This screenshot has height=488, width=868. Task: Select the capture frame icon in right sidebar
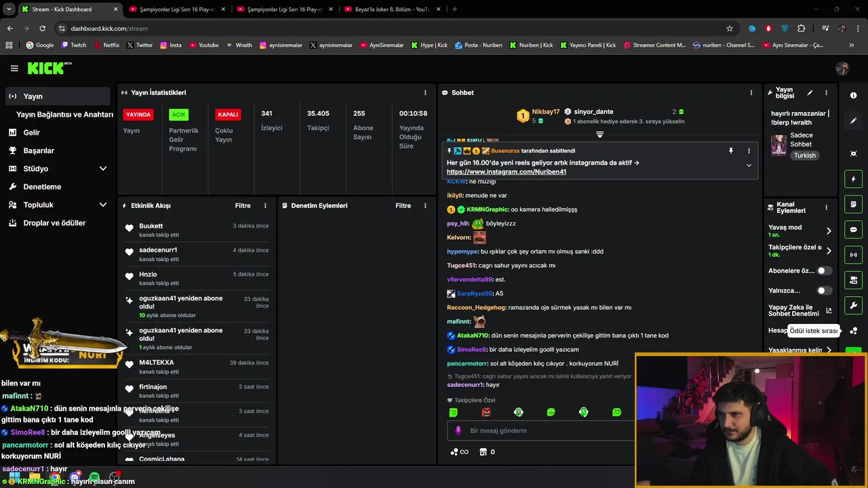click(853, 154)
